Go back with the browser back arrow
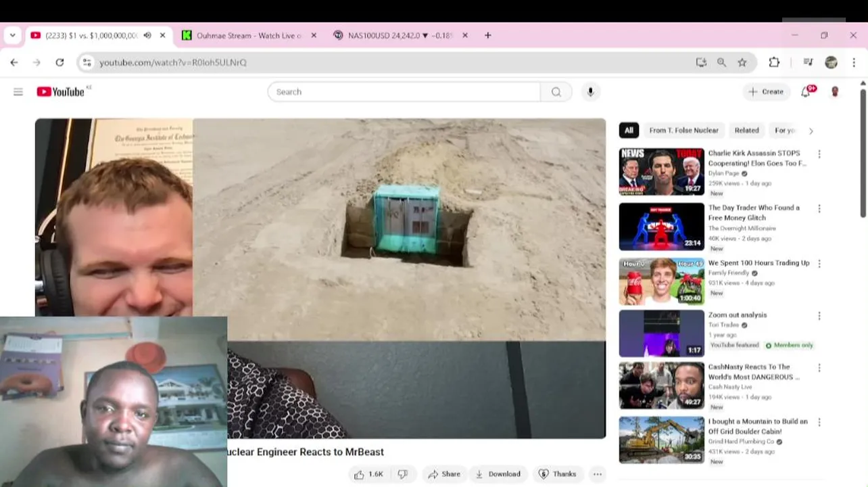868x487 pixels. (x=14, y=62)
